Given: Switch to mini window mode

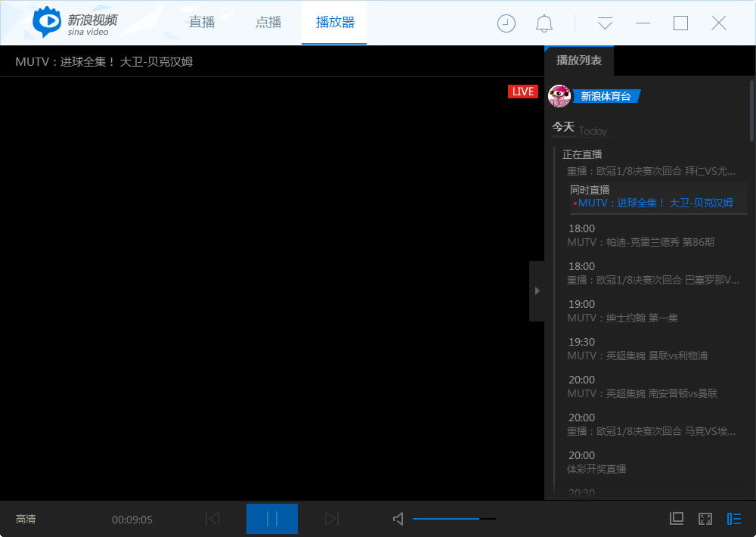Looking at the screenshot, I should 677,519.
